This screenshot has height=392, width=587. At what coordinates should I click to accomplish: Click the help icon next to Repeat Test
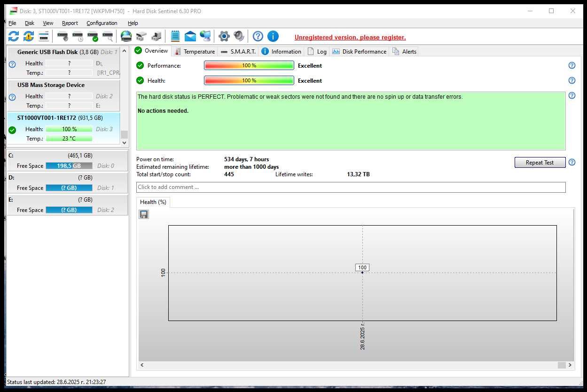(x=572, y=162)
